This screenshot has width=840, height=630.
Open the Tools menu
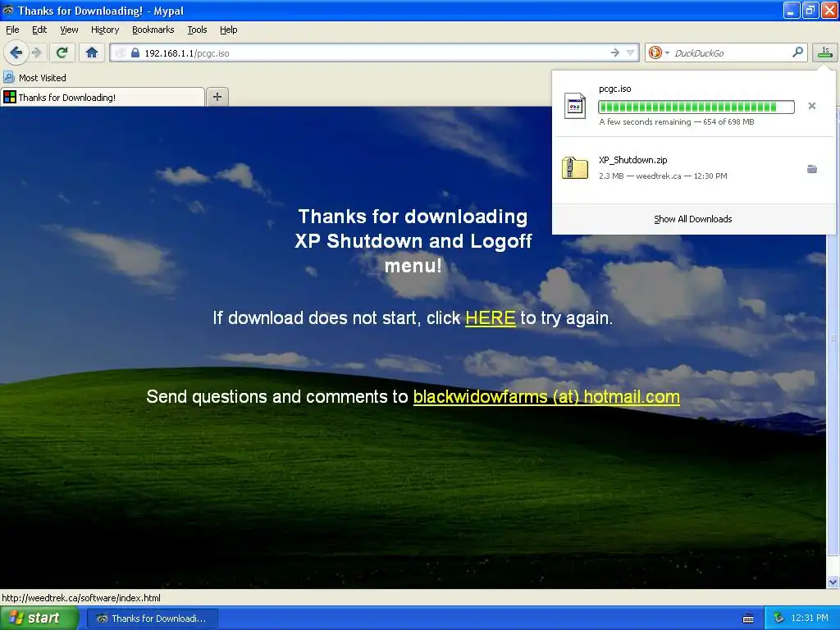click(x=197, y=30)
